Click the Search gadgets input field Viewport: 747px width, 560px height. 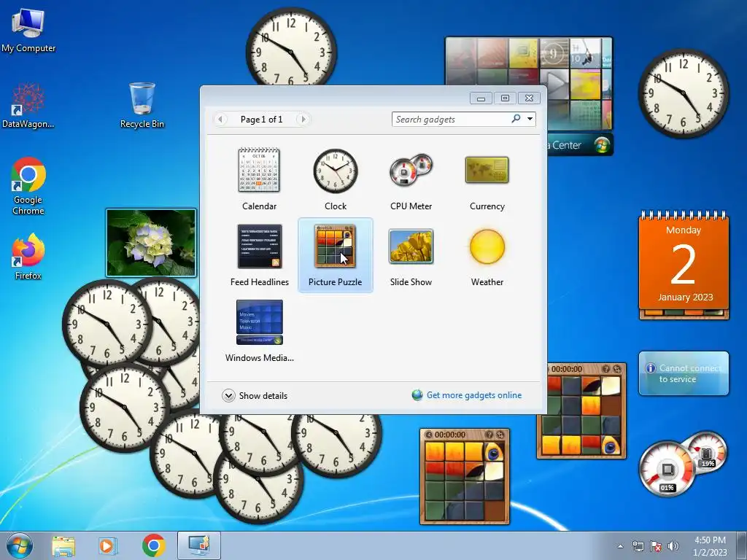[x=450, y=119]
